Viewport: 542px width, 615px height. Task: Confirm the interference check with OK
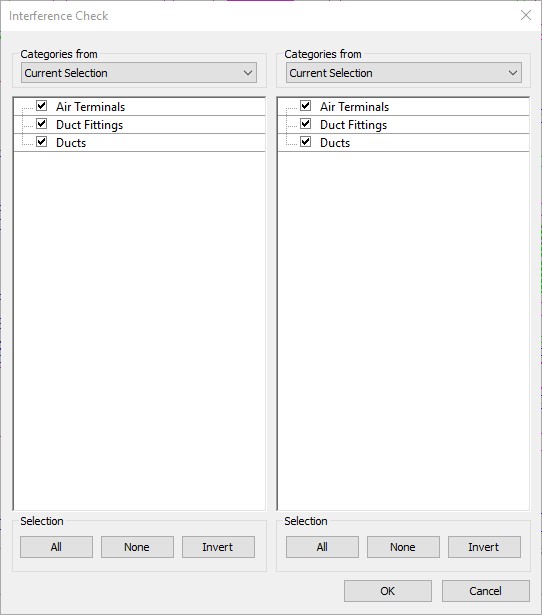[x=388, y=591]
